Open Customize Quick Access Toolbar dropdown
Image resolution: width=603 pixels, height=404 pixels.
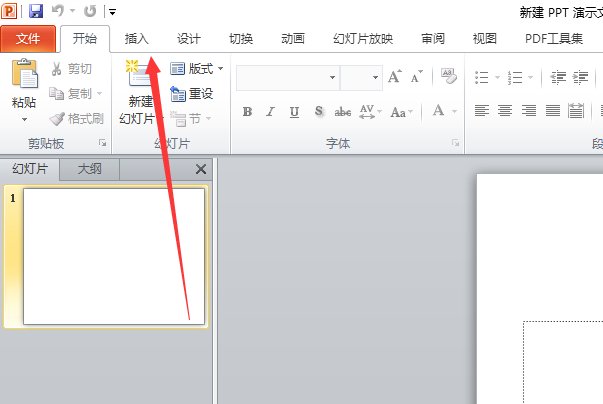112,12
